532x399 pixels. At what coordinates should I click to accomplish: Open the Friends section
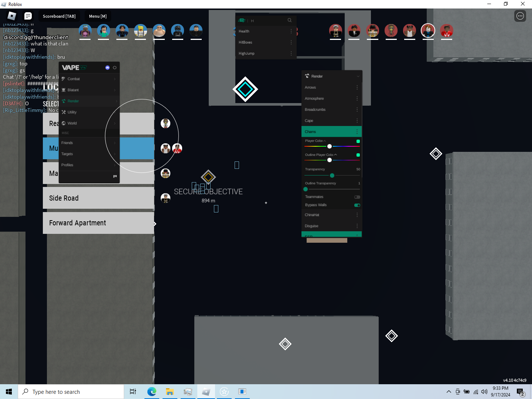(x=89, y=143)
